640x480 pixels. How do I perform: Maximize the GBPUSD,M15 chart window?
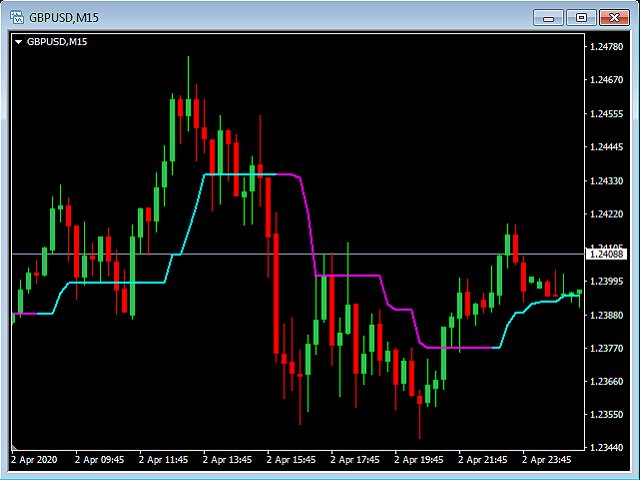pos(581,18)
